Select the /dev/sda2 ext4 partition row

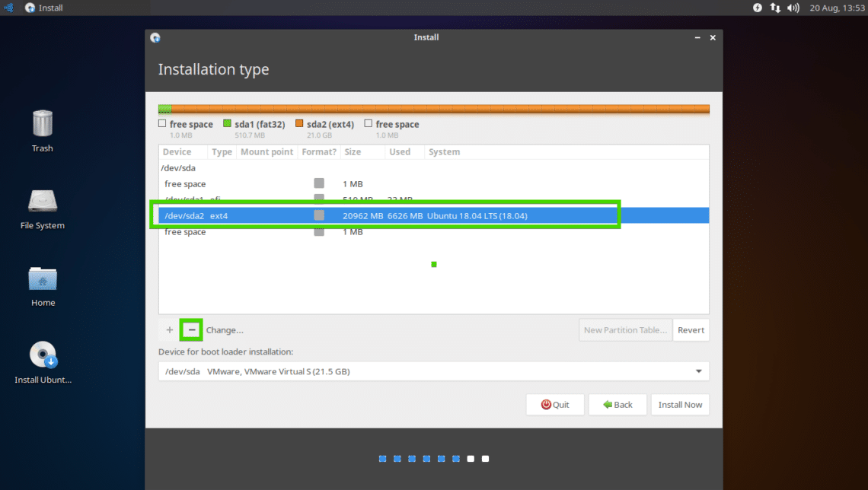point(433,215)
